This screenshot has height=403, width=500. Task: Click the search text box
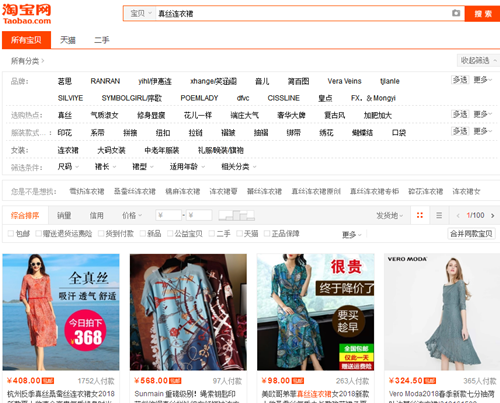click(x=303, y=14)
